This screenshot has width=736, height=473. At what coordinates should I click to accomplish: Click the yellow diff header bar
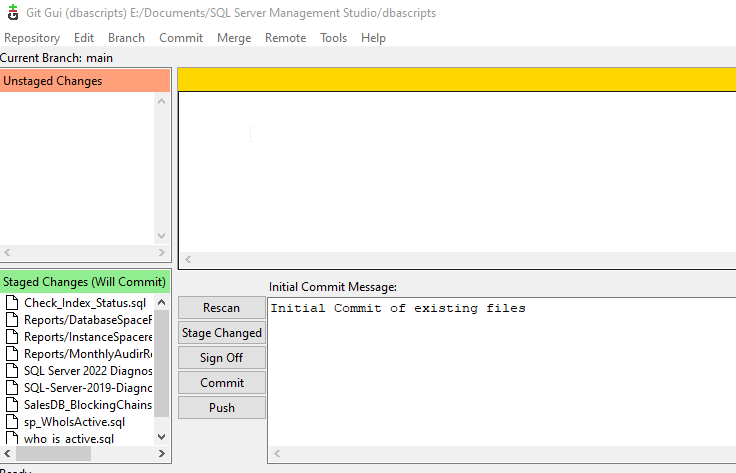[x=457, y=79]
